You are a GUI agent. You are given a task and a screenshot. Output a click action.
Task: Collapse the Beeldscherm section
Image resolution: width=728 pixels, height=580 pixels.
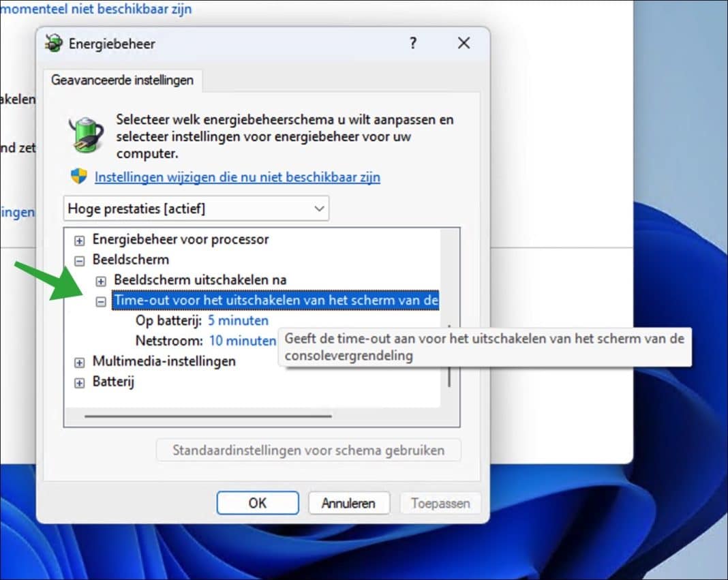[79, 260]
